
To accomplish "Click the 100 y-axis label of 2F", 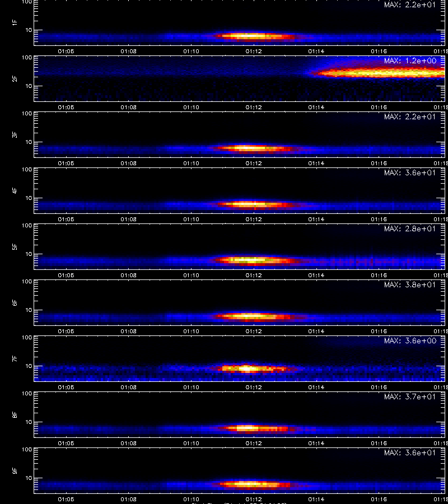I will tap(27, 58).
